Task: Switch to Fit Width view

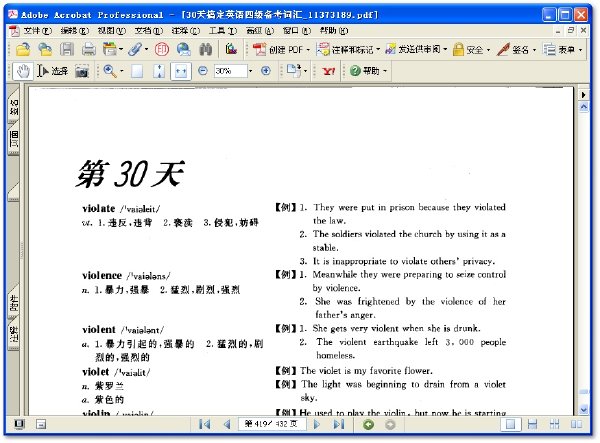Action: tap(181, 71)
